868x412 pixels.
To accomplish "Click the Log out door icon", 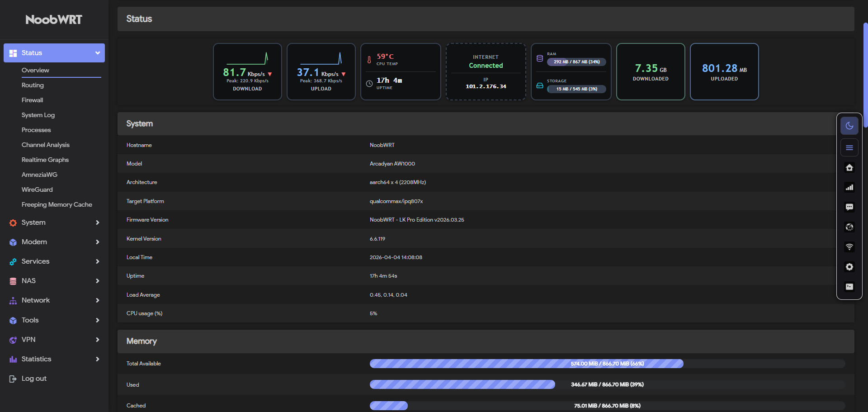I will pyautogui.click(x=13, y=379).
